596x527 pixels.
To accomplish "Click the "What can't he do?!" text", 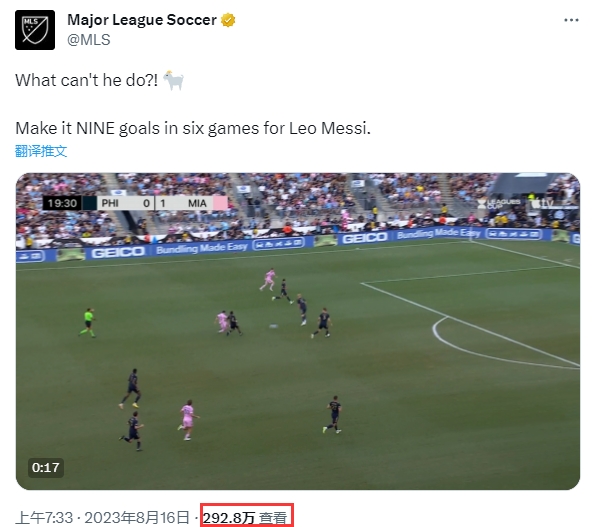I will tap(87, 80).
